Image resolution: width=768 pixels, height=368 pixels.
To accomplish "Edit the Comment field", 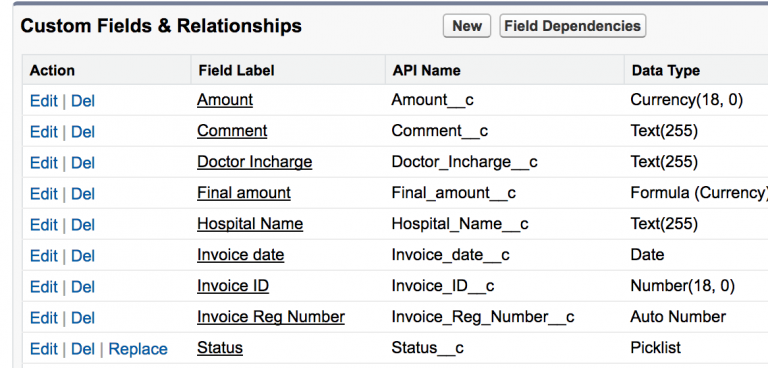I will (x=44, y=132).
